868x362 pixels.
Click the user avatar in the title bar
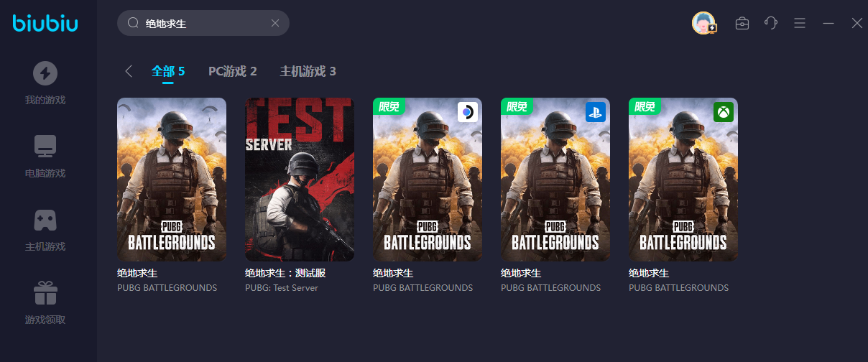pyautogui.click(x=703, y=23)
